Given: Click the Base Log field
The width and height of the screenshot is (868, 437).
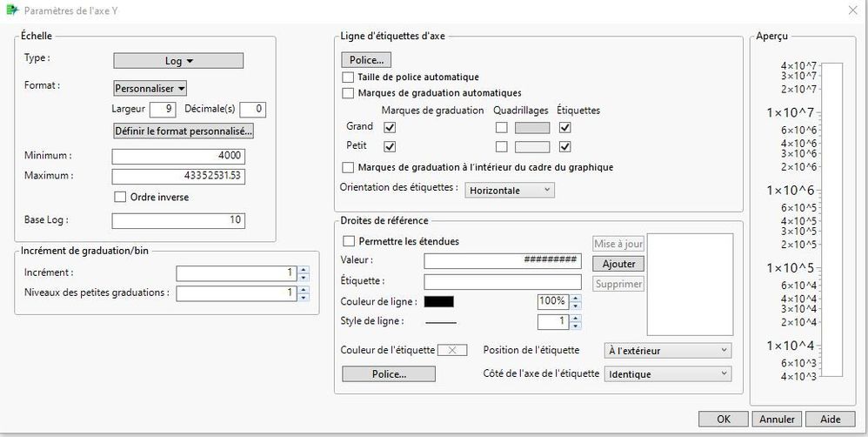Looking at the screenshot, I should click(x=178, y=220).
